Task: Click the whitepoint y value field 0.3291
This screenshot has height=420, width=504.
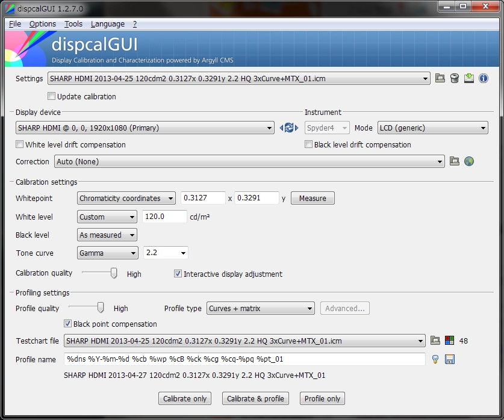Action: 257,198
